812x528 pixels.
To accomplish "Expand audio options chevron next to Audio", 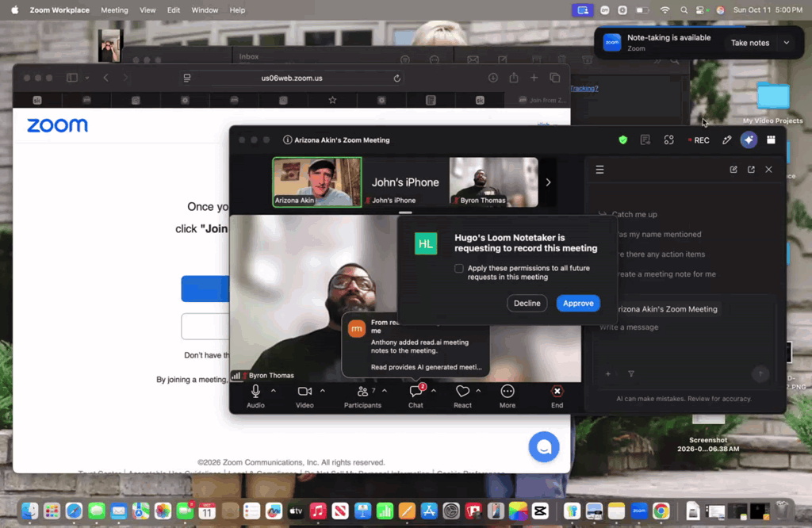I will coord(274,391).
